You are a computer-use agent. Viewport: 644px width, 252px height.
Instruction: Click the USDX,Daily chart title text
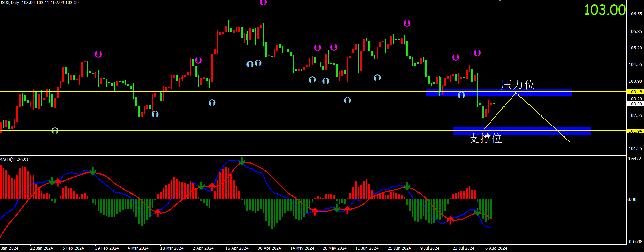pyautogui.click(x=9, y=3)
